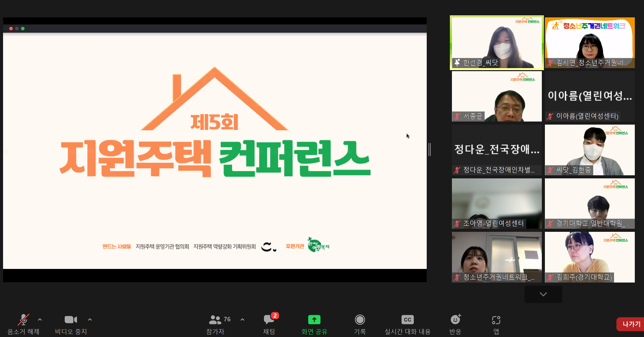Start screen sharing with 화면 공유
The image size is (644, 337).
(x=314, y=324)
